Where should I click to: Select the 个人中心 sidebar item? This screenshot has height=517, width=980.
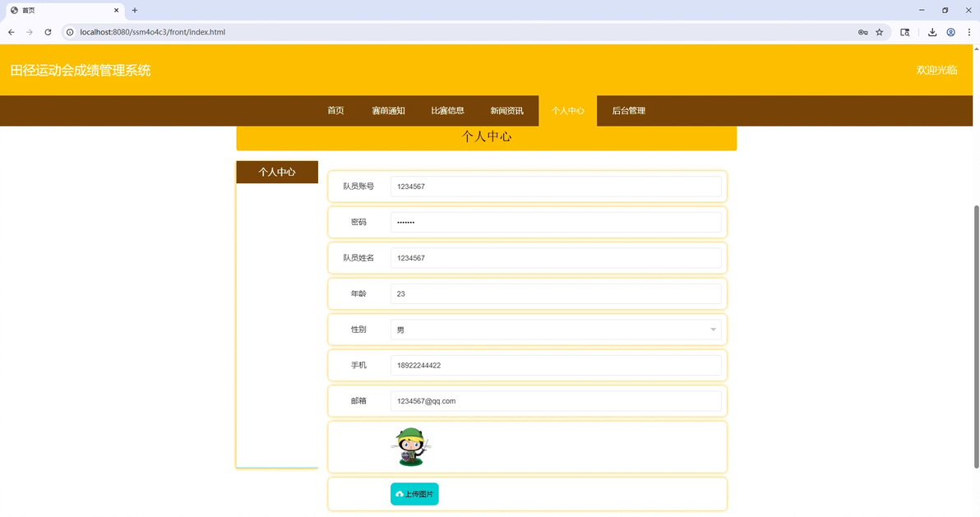point(277,172)
